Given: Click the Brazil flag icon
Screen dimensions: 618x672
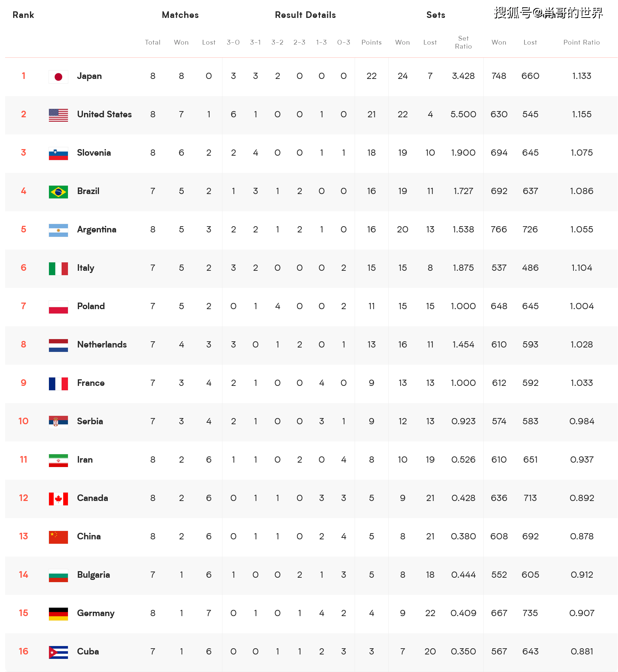Looking at the screenshot, I should coord(58,192).
